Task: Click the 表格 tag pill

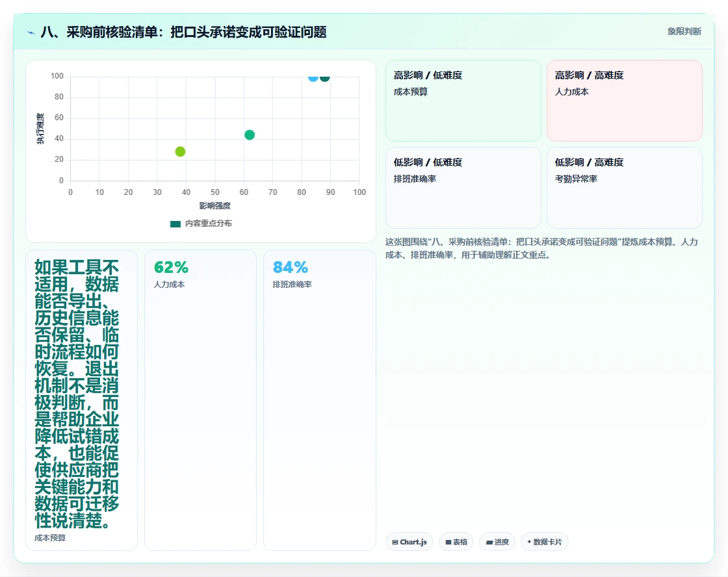Action: [x=456, y=542]
